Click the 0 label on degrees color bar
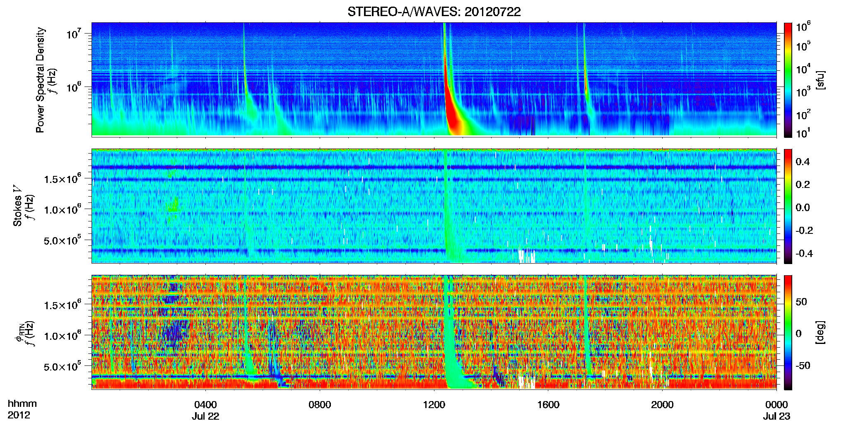The image size is (868, 447). tap(799, 334)
